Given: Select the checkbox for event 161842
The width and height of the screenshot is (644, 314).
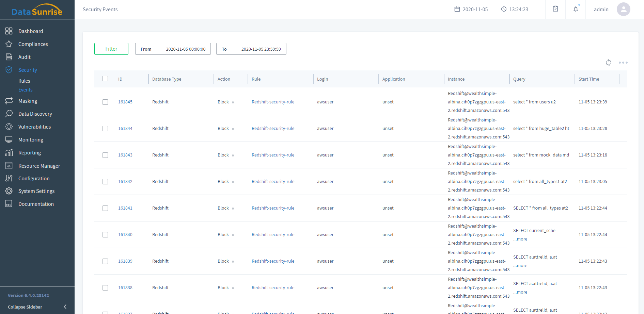Looking at the screenshot, I should tap(105, 182).
